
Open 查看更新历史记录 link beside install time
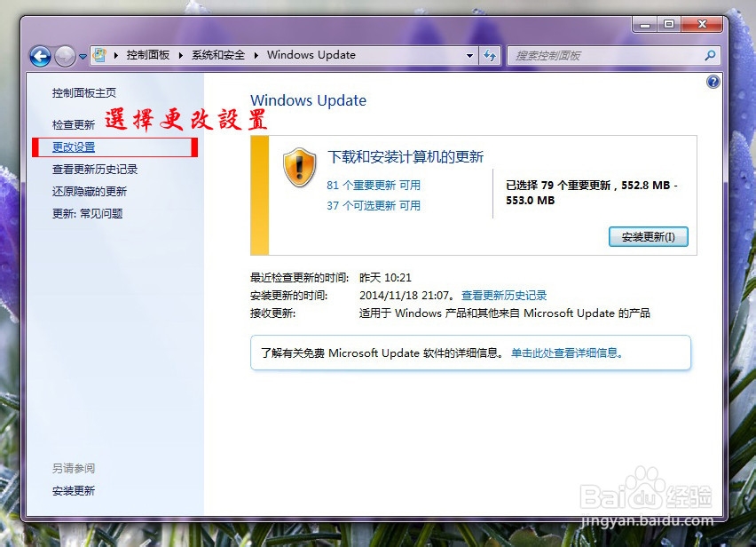coord(504,295)
